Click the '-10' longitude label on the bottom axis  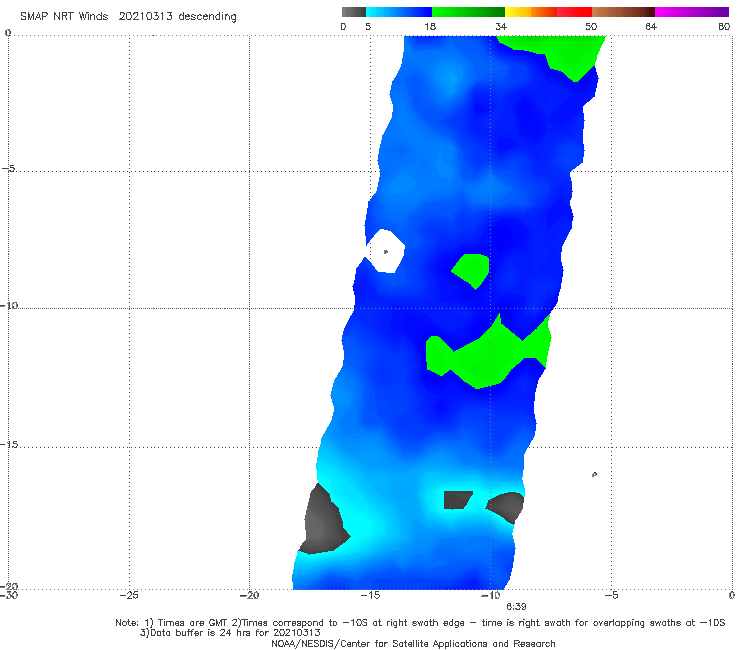click(490, 595)
